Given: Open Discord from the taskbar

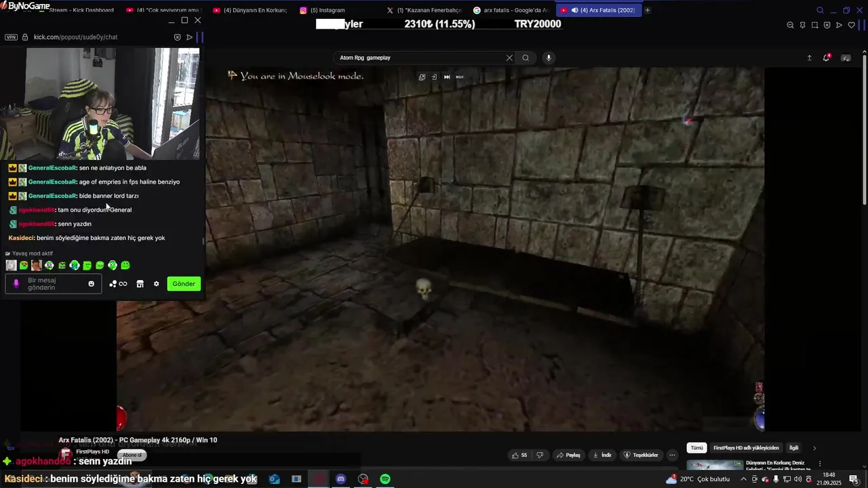Looking at the screenshot, I should 341,479.
